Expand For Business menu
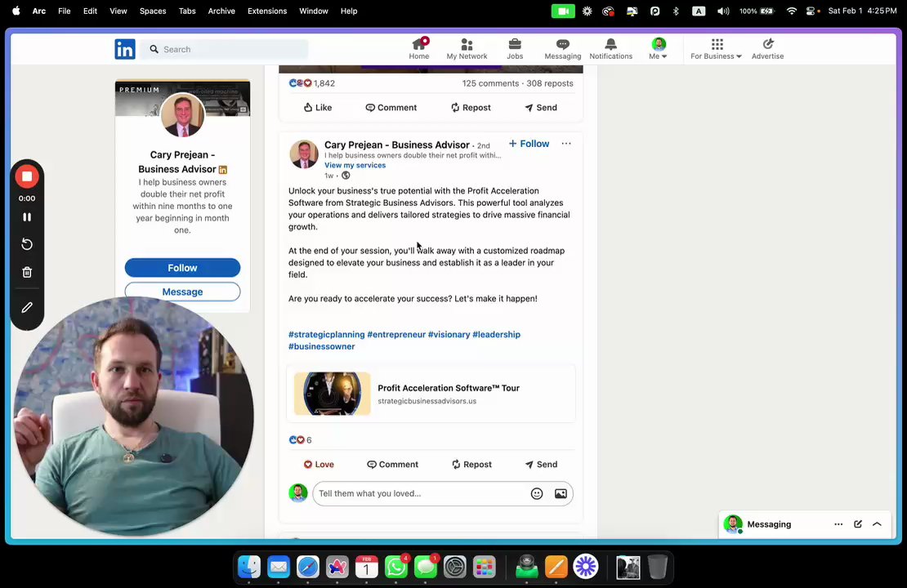 (716, 49)
